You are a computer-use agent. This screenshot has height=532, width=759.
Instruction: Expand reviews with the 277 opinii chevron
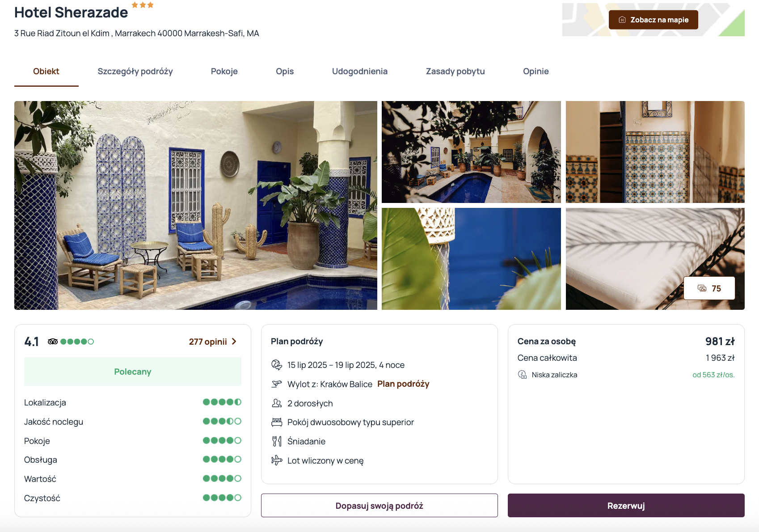click(234, 342)
